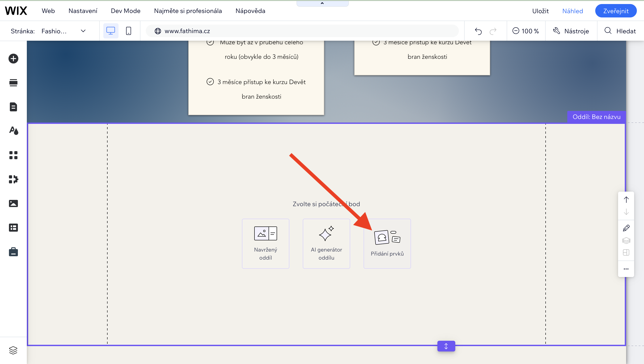Collapse the top bar with the chevron

322,3
